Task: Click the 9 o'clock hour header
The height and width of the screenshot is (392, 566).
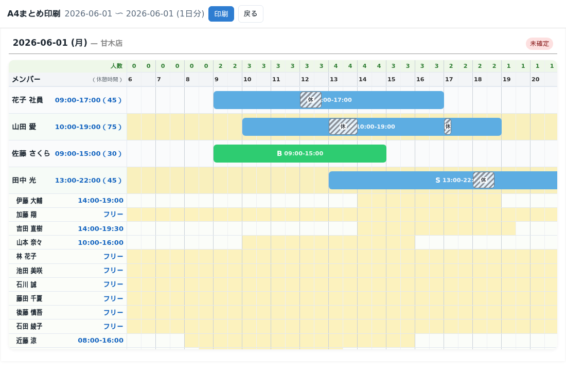Action: point(217,79)
